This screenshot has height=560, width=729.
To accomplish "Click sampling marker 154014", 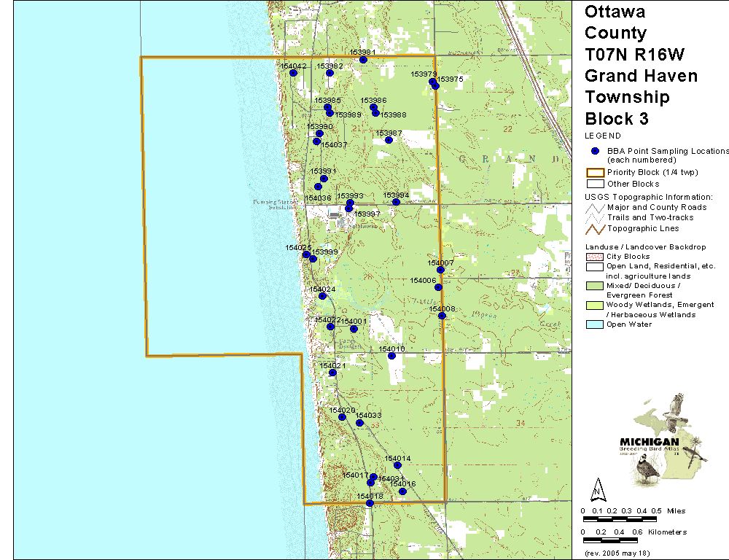I will [x=397, y=465].
